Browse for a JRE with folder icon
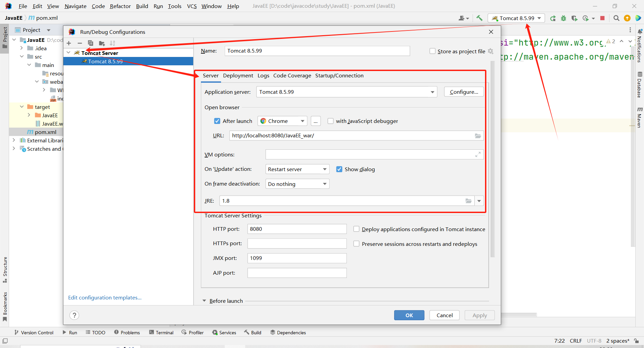Screen dimensions: 644x348 [469, 201]
